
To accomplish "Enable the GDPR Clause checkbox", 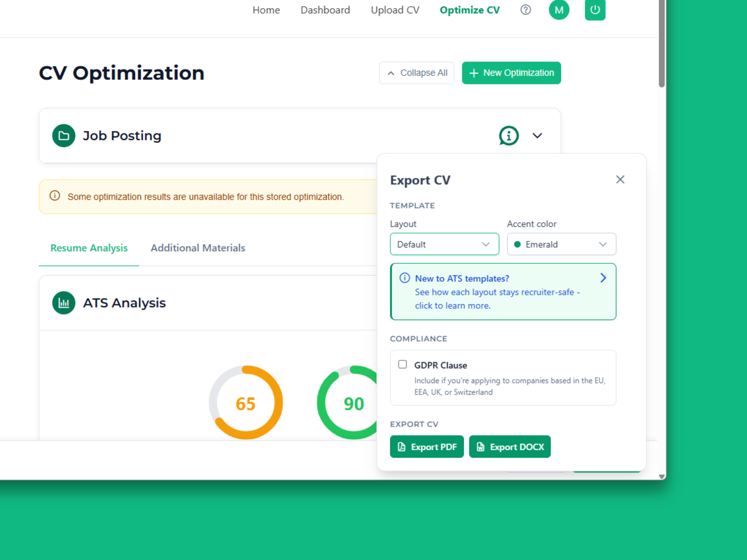I will tap(402, 364).
